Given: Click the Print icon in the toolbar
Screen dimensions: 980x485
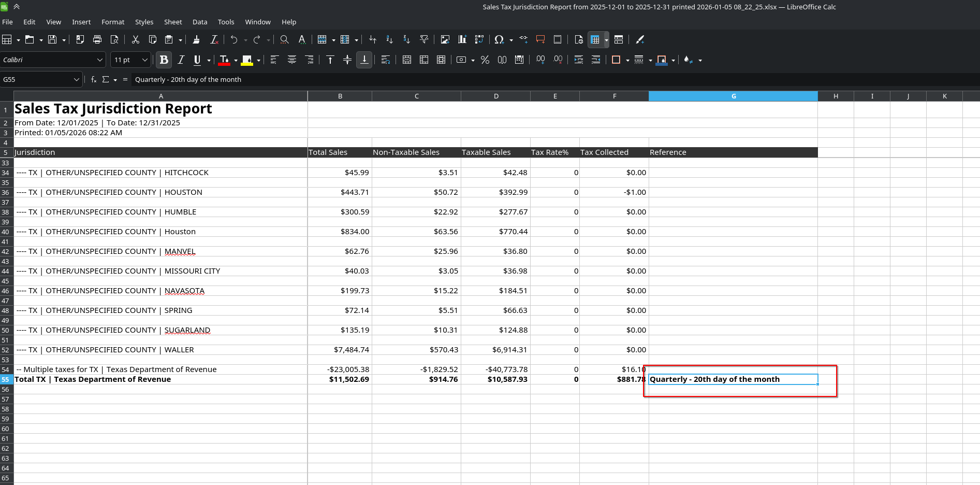Looking at the screenshot, I should point(97,39).
